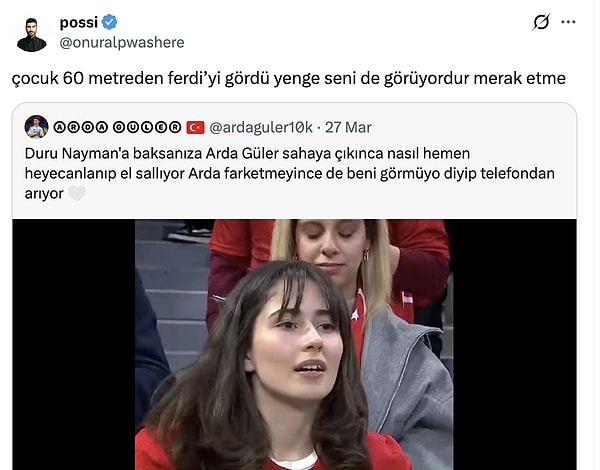Click the main tweet text about ferdi
The width and height of the screenshot is (600, 470).
pos(289,78)
